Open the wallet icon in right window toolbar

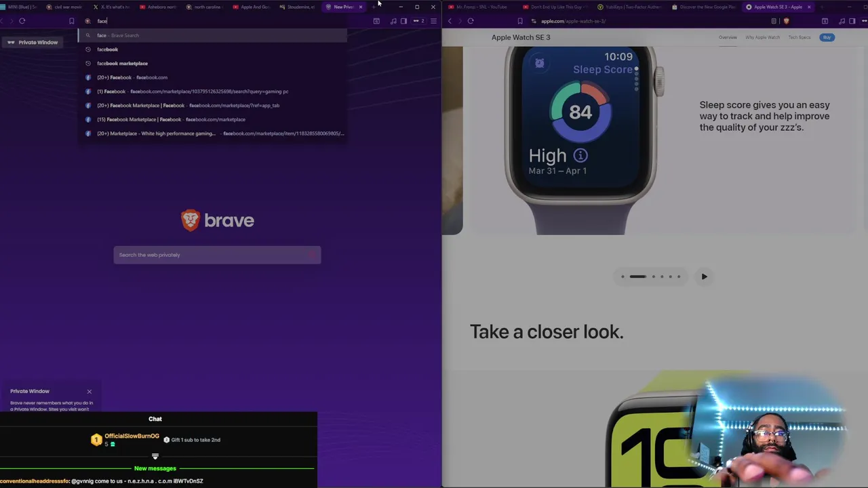[825, 21]
